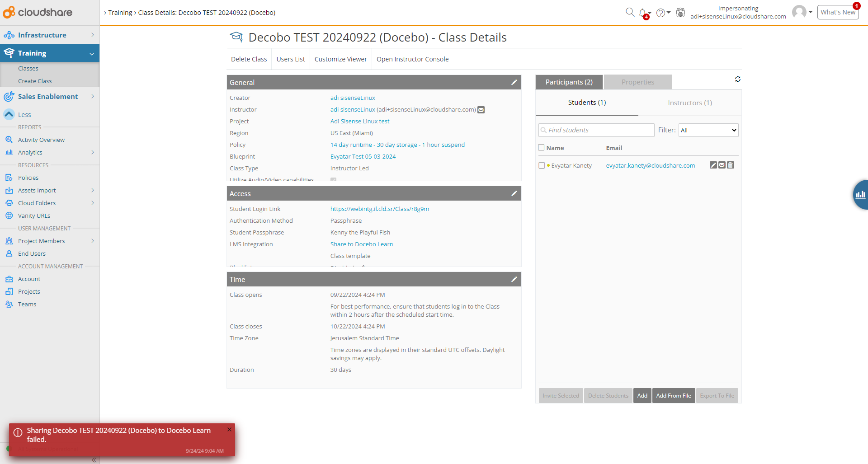Click the Add student button

coord(642,396)
